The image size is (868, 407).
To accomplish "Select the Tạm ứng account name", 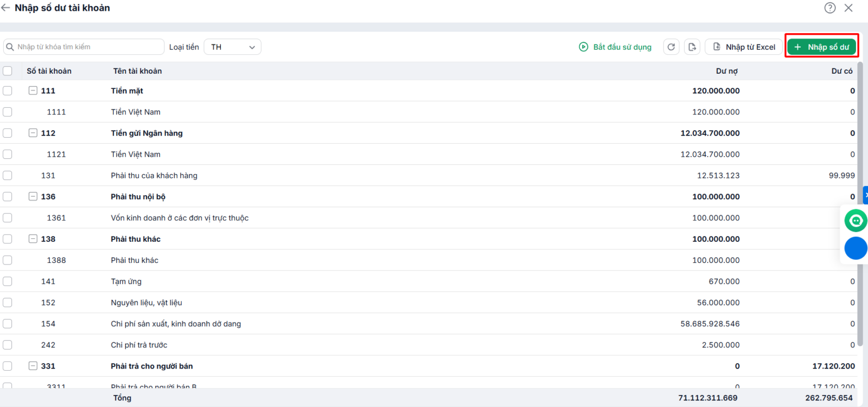I will pos(126,281).
